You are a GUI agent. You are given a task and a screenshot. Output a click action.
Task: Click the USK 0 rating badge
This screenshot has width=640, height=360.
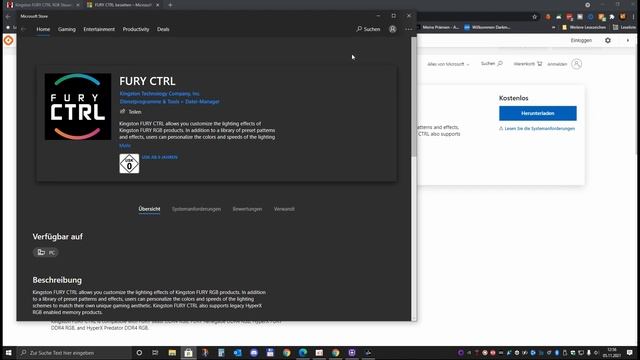(x=129, y=164)
